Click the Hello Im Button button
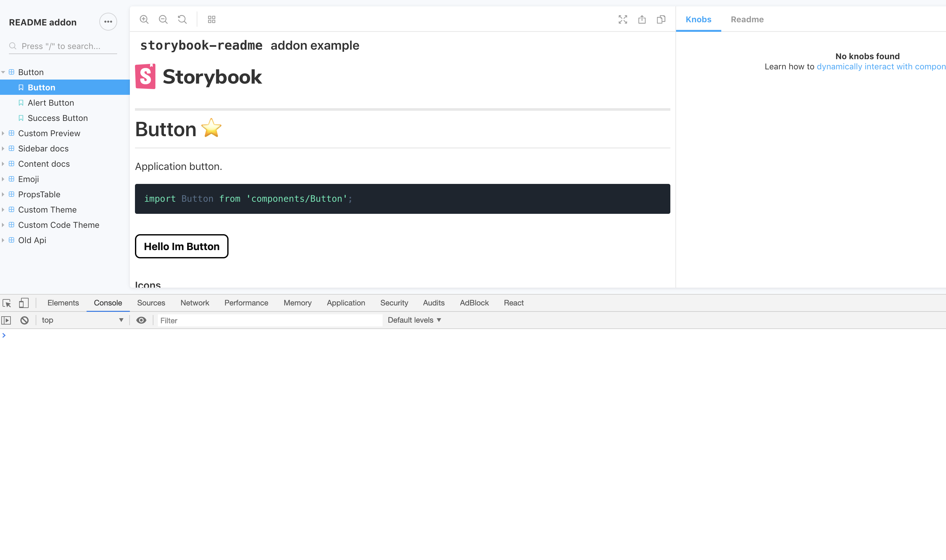946x560 pixels. [181, 246]
